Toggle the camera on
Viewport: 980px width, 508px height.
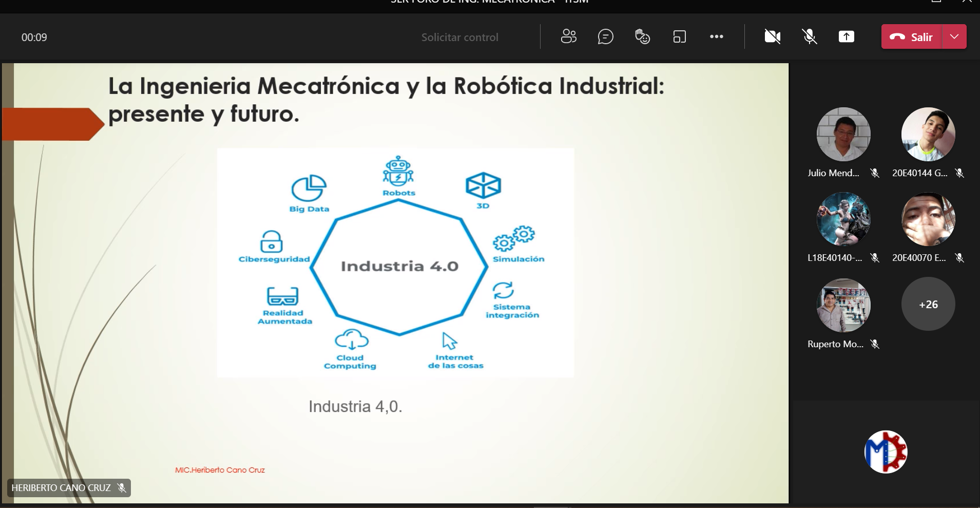click(772, 36)
